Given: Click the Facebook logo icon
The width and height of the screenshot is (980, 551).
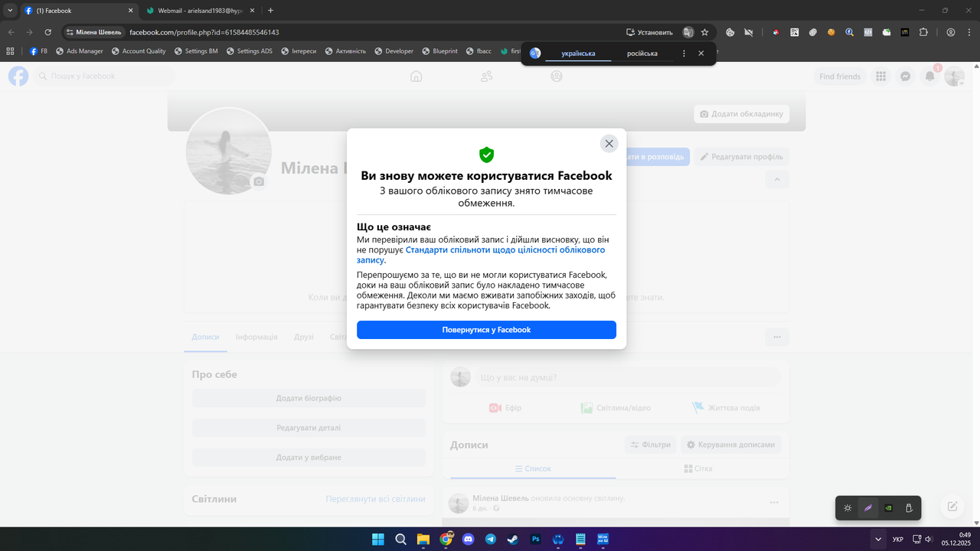Looking at the screenshot, I should tap(18, 76).
